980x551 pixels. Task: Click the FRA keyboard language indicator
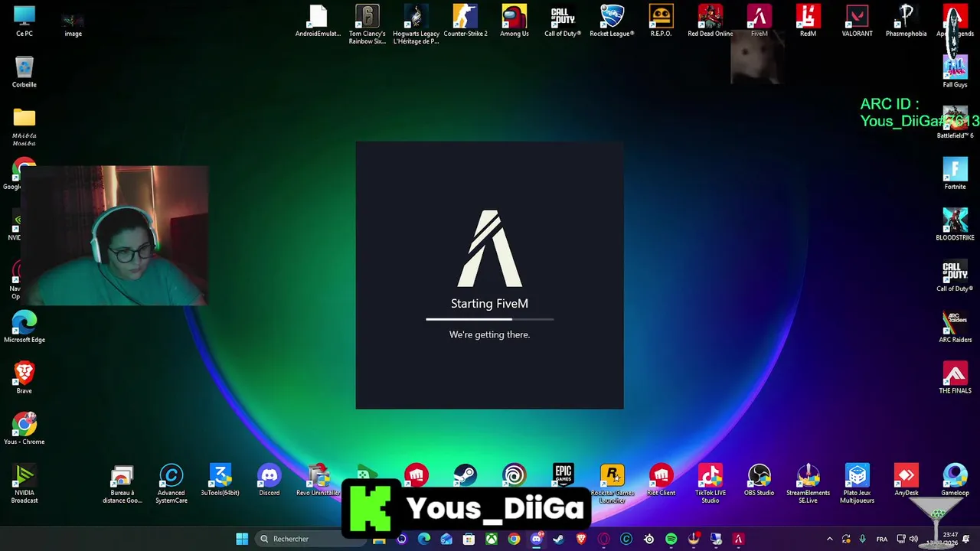tap(882, 539)
